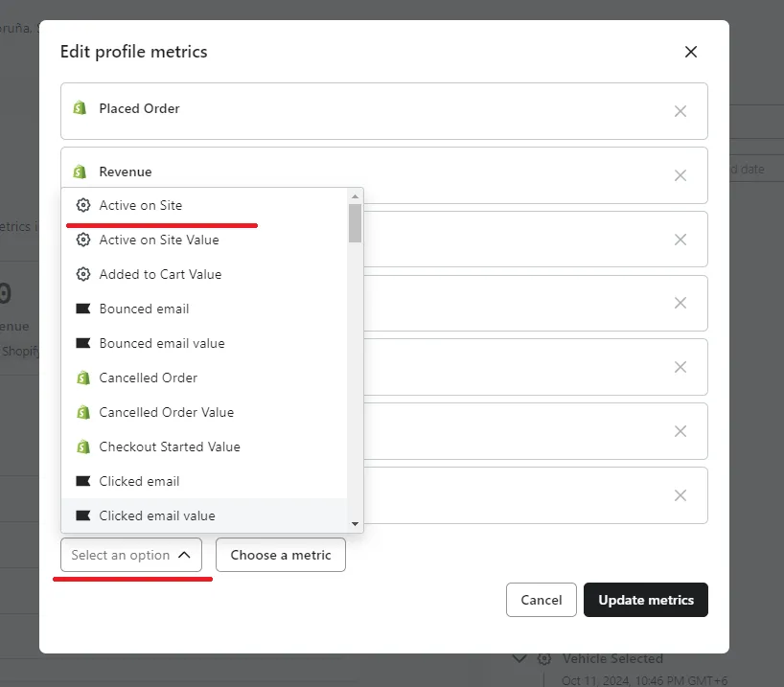
Task: Click the Cancel button
Action: point(541,600)
